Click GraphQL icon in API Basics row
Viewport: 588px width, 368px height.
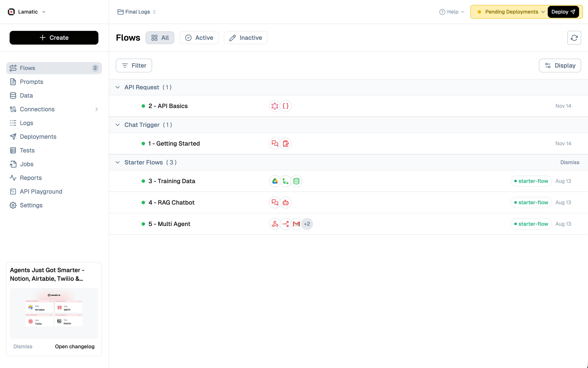tap(275, 106)
